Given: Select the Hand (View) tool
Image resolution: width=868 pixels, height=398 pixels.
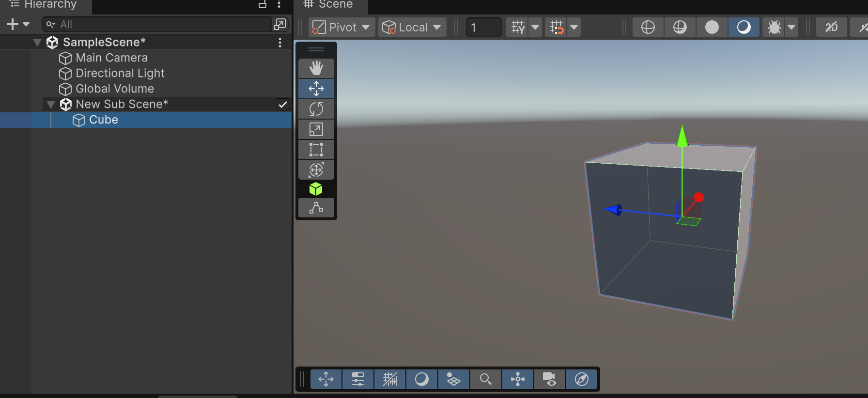Looking at the screenshot, I should pyautogui.click(x=316, y=68).
